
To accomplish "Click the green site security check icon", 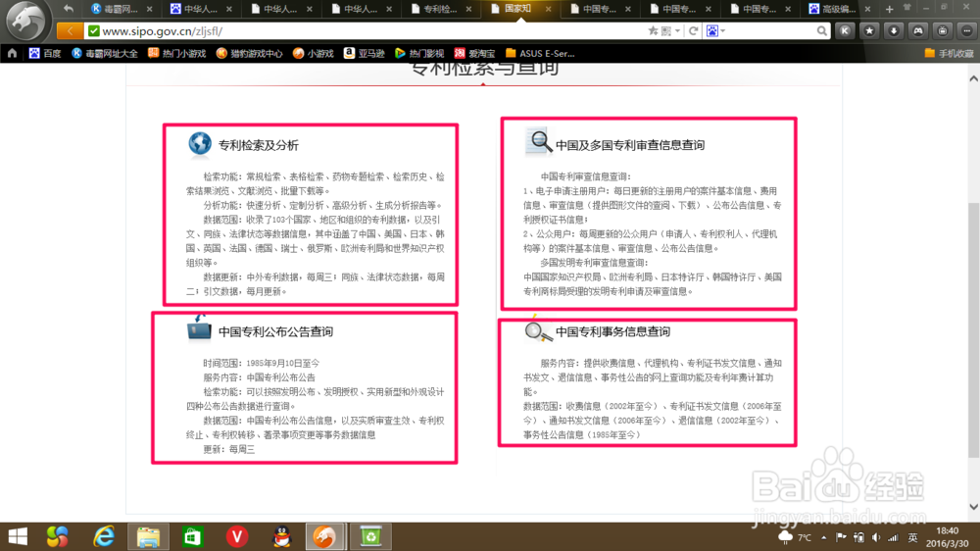I will pyautogui.click(x=94, y=30).
